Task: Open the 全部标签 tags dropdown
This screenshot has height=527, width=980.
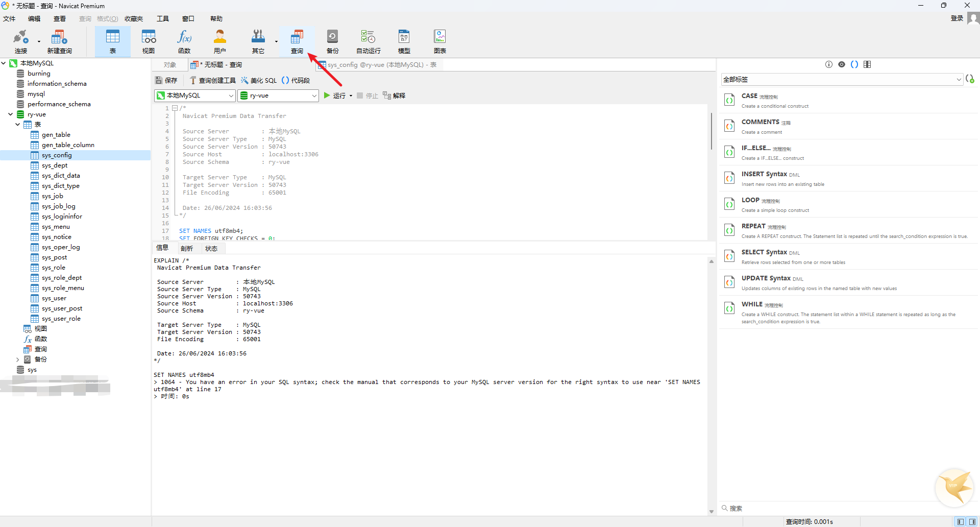Action: (959, 79)
